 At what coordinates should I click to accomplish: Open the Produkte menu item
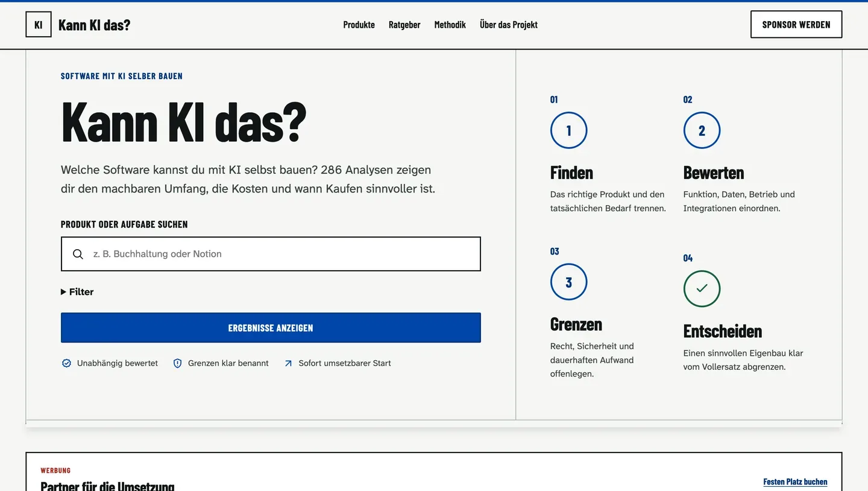click(x=359, y=25)
